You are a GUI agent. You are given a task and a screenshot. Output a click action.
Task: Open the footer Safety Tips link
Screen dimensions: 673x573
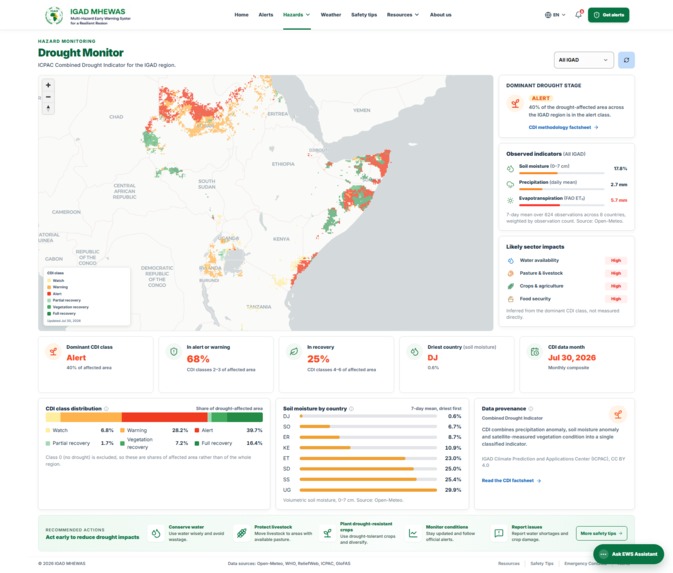[x=542, y=564]
